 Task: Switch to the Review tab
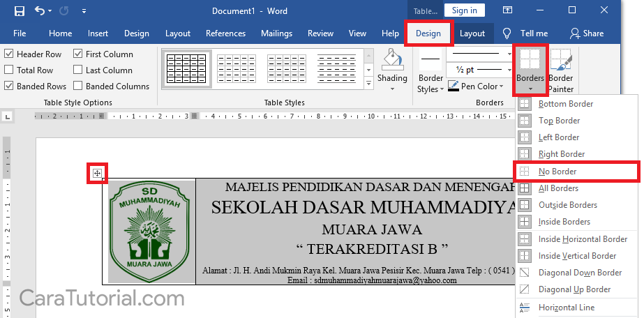tap(320, 33)
